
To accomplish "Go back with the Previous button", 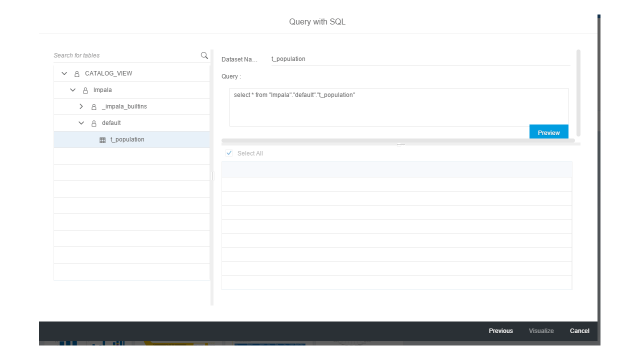I will [500, 331].
